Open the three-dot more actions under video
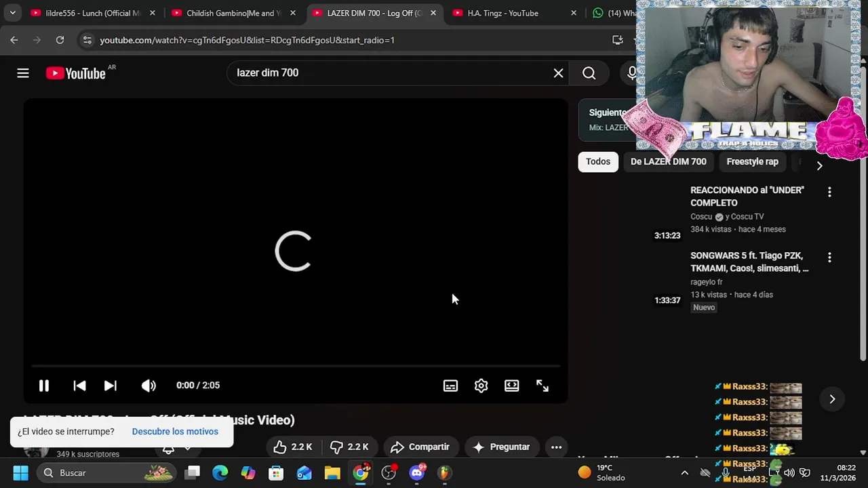Screen dimensions: 868x488 coord(556,447)
